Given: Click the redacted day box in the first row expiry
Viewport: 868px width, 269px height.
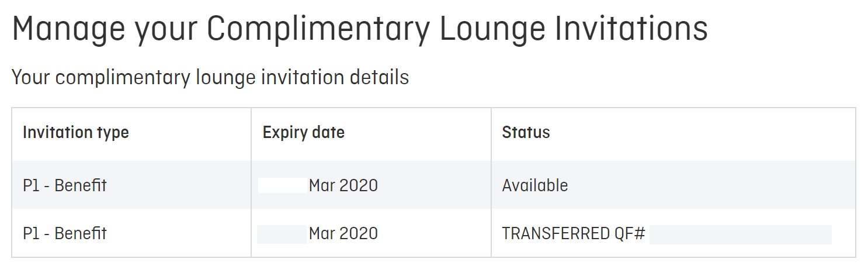Looking at the screenshot, I should 283,186.
